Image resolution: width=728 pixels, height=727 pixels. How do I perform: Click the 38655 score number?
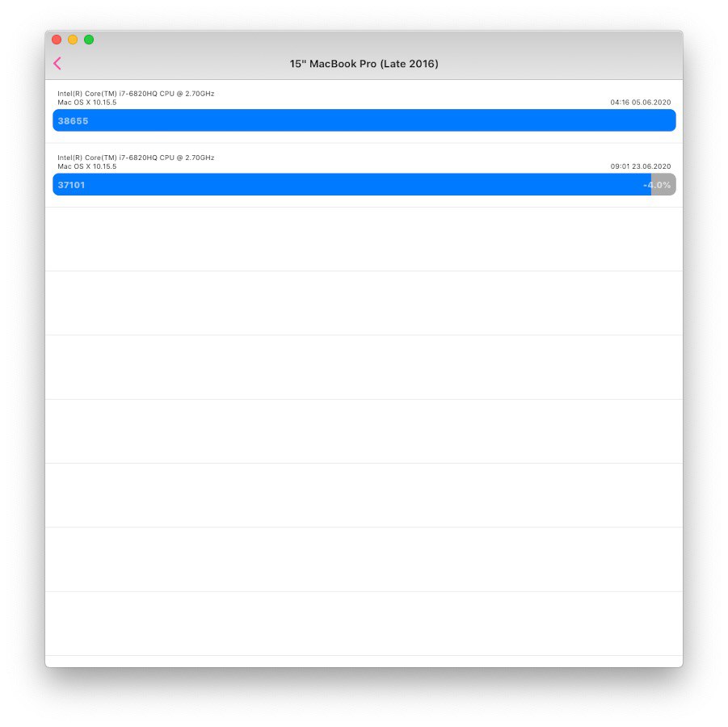point(73,120)
